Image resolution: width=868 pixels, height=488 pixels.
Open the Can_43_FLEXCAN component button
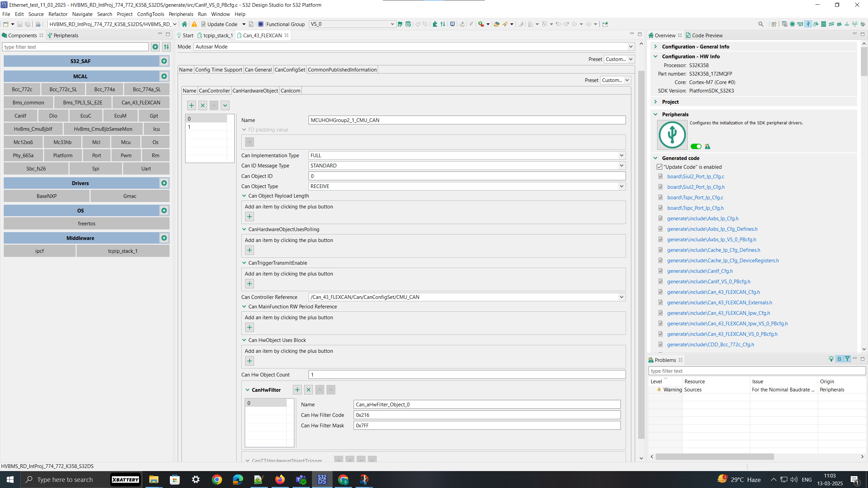(x=141, y=102)
